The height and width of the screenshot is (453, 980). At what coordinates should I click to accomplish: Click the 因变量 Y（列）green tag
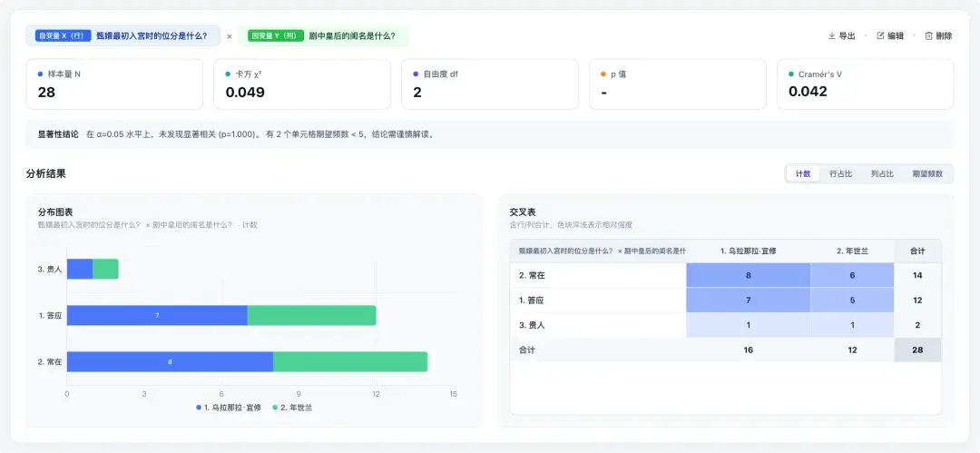(276, 35)
